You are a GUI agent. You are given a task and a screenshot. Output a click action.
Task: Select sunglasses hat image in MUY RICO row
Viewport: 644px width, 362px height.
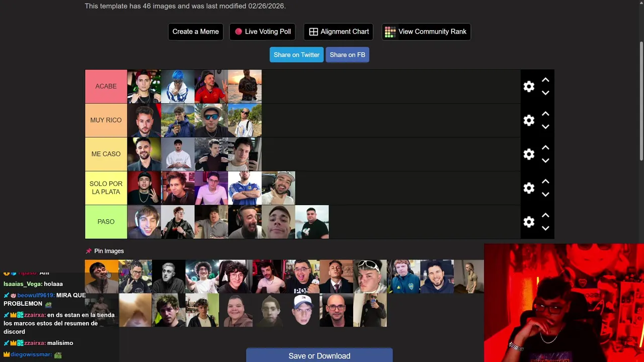(x=211, y=120)
